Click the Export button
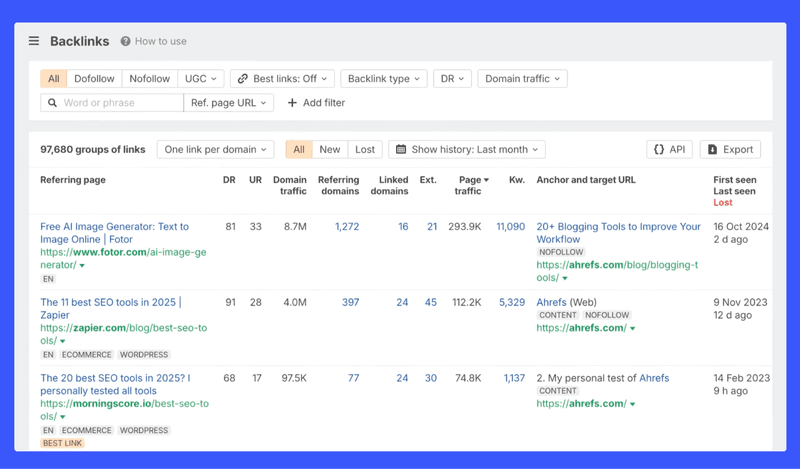 click(730, 150)
